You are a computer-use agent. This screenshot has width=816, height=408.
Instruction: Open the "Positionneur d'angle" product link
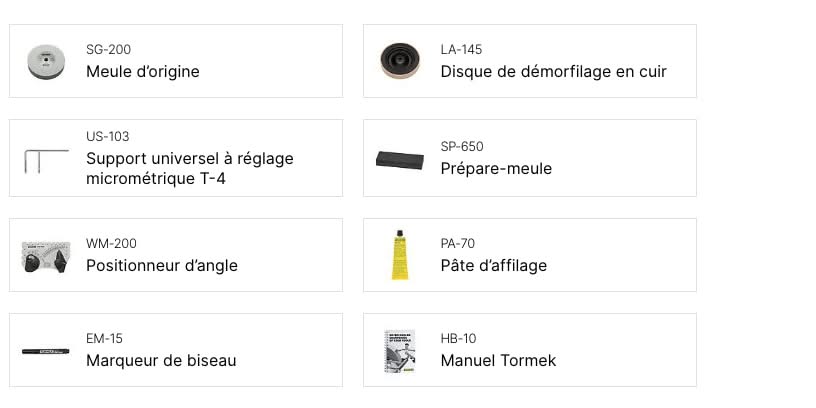[x=161, y=265]
